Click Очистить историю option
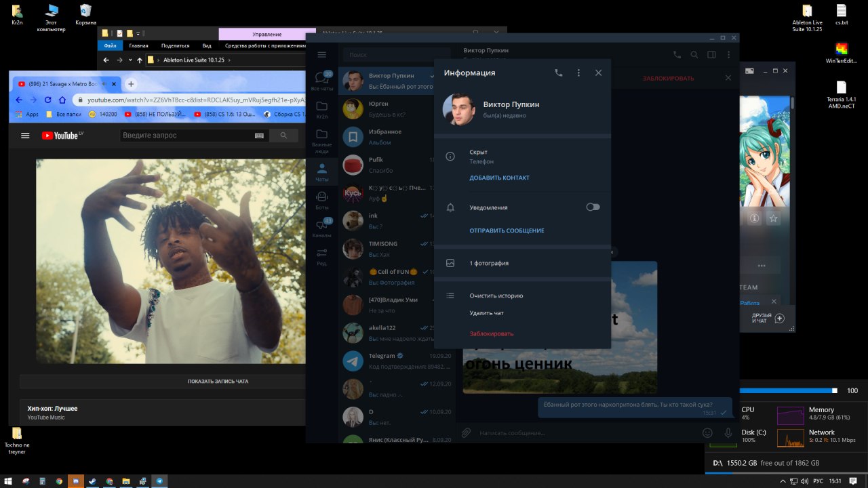This screenshot has height=488, width=868. point(496,296)
